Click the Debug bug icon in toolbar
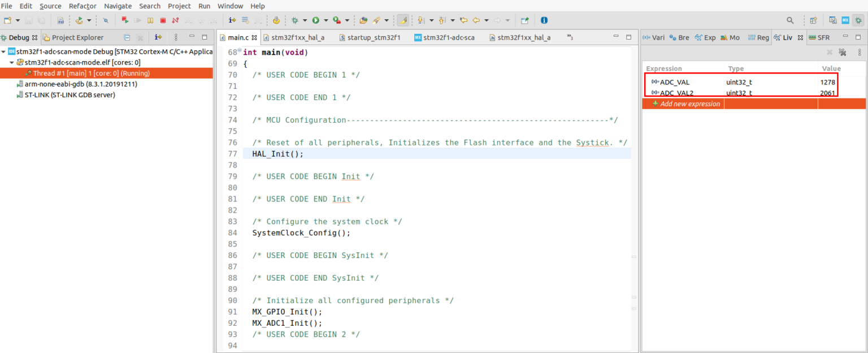The width and height of the screenshot is (868, 353). tap(294, 20)
